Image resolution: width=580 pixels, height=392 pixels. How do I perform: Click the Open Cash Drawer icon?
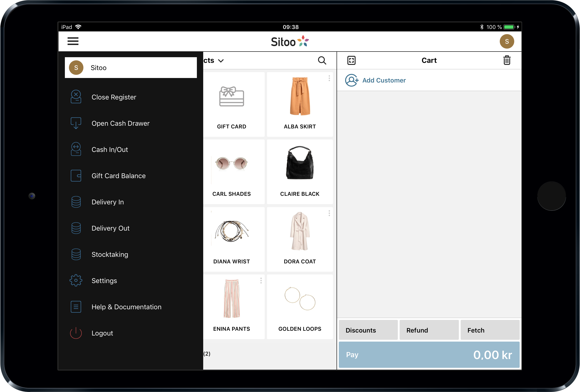[x=76, y=123]
